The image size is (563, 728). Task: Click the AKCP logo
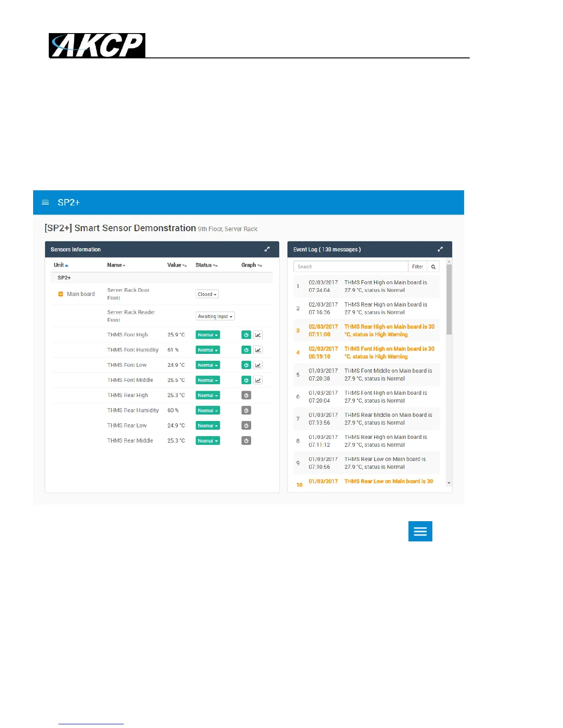(x=97, y=45)
